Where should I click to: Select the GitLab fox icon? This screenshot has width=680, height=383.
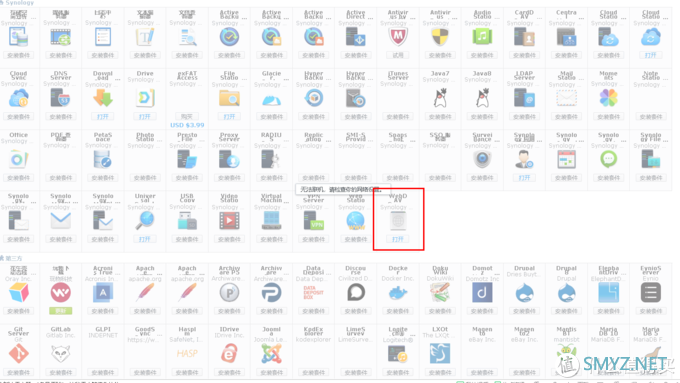coord(61,354)
